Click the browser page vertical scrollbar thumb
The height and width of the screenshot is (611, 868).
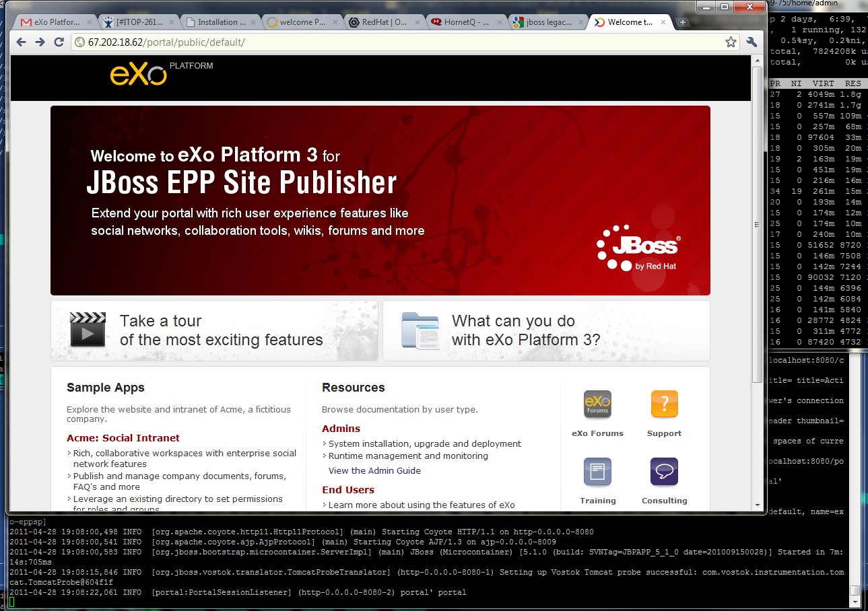(x=758, y=224)
